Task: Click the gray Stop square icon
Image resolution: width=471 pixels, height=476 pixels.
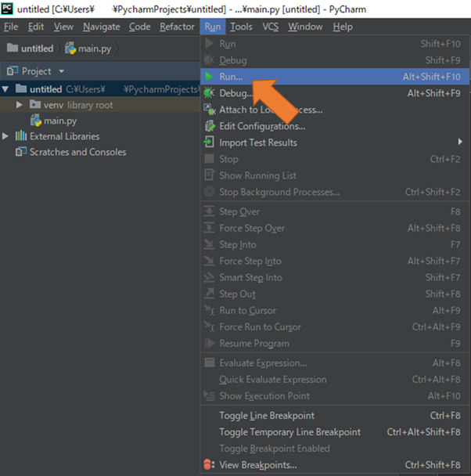Action: (209, 158)
